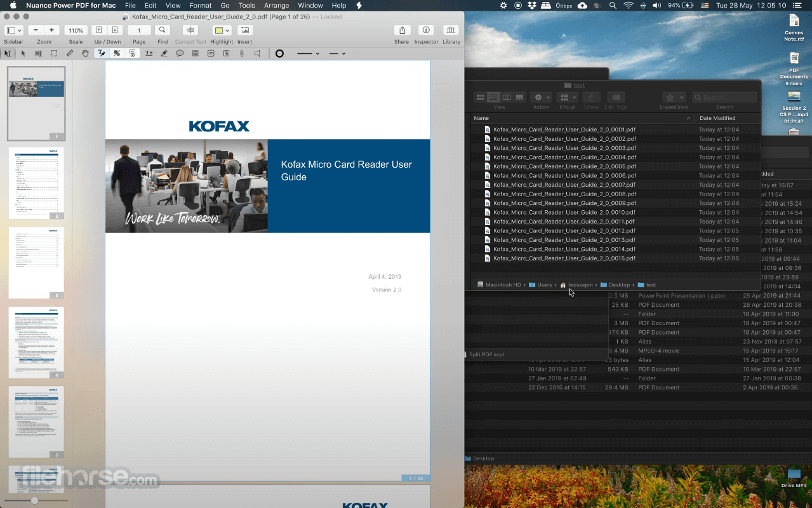
Task: Toggle the Finder icon view mode
Action: [480, 97]
